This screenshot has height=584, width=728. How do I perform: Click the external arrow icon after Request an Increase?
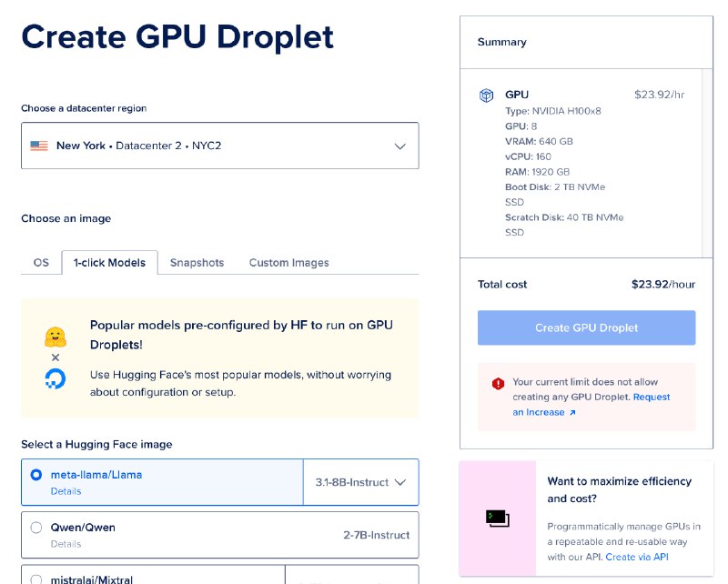coord(572,413)
